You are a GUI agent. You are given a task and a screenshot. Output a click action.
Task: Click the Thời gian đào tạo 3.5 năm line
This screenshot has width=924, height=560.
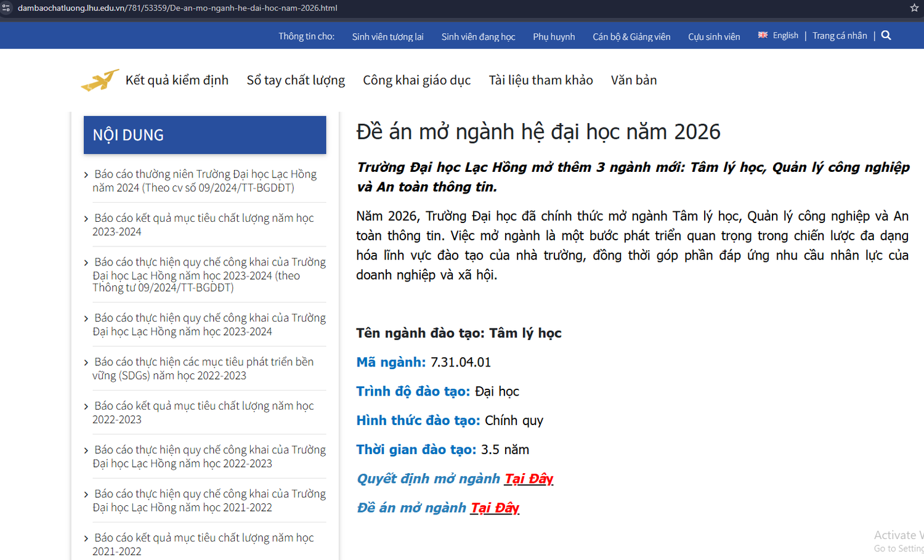click(x=443, y=450)
